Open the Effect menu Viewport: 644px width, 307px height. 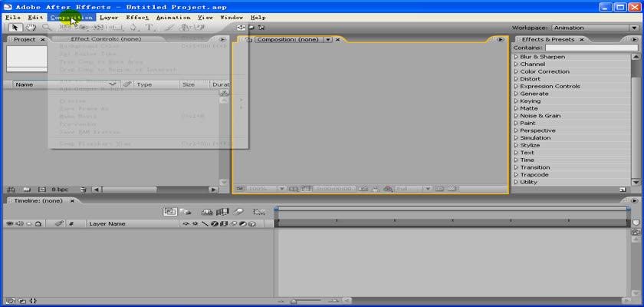[x=137, y=18]
